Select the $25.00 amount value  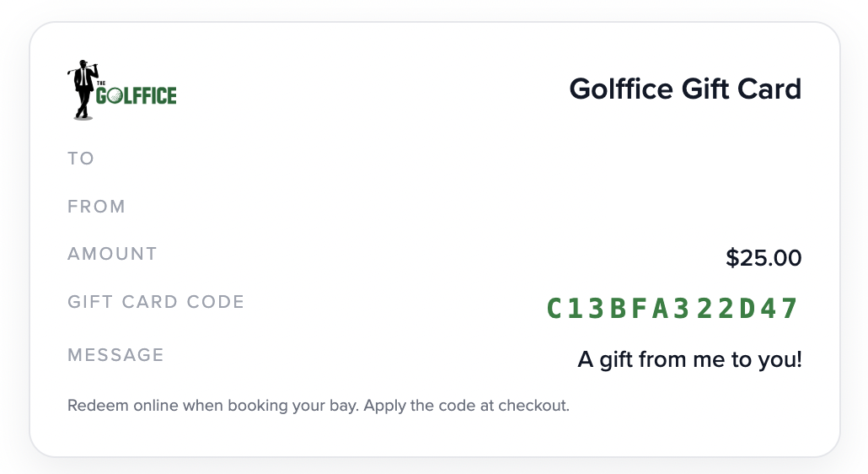[764, 258]
